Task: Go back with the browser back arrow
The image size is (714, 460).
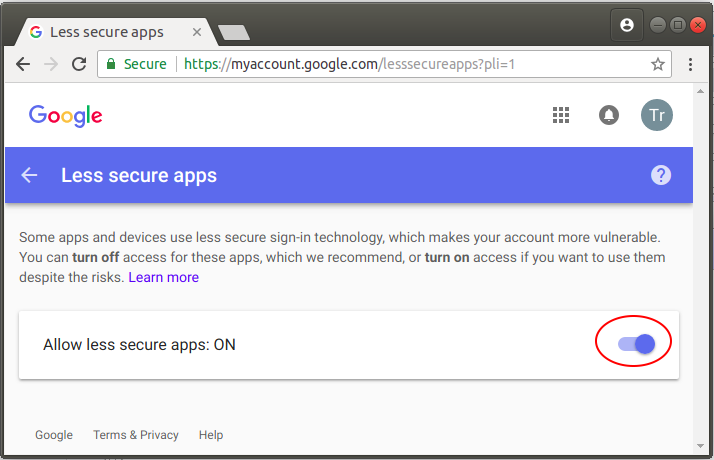Action: [23, 64]
